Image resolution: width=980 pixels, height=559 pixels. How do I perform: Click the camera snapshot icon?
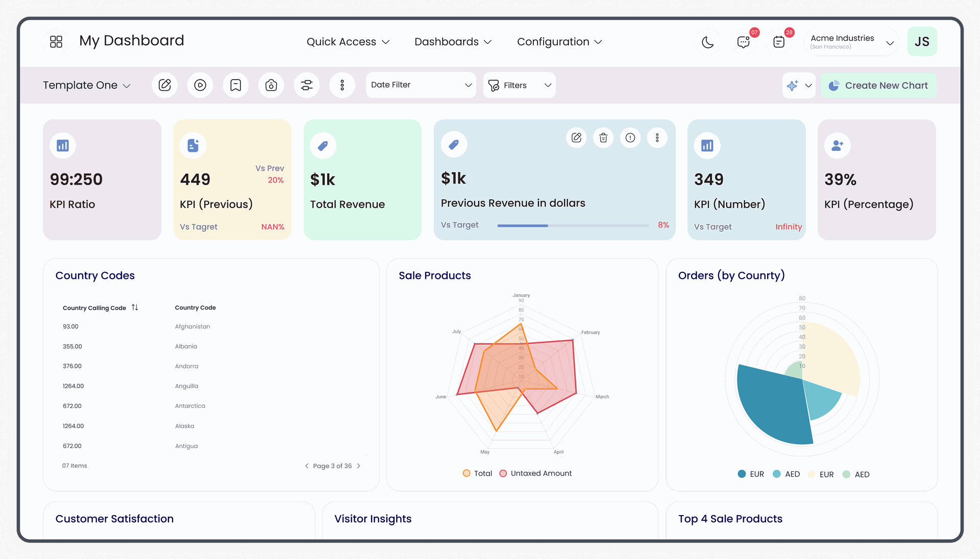pyautogui.click(x=271, y=85)
